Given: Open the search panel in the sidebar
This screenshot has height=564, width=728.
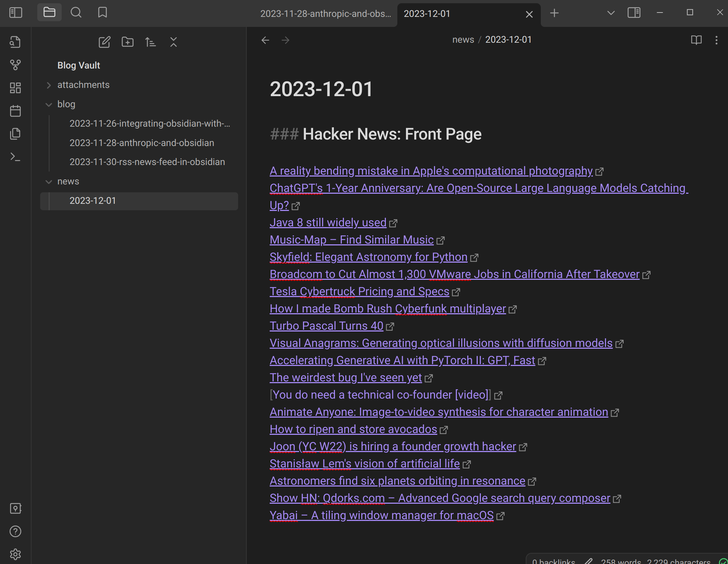Looking at the screenshot, I should pyautogui.click(x=76, y=12).
